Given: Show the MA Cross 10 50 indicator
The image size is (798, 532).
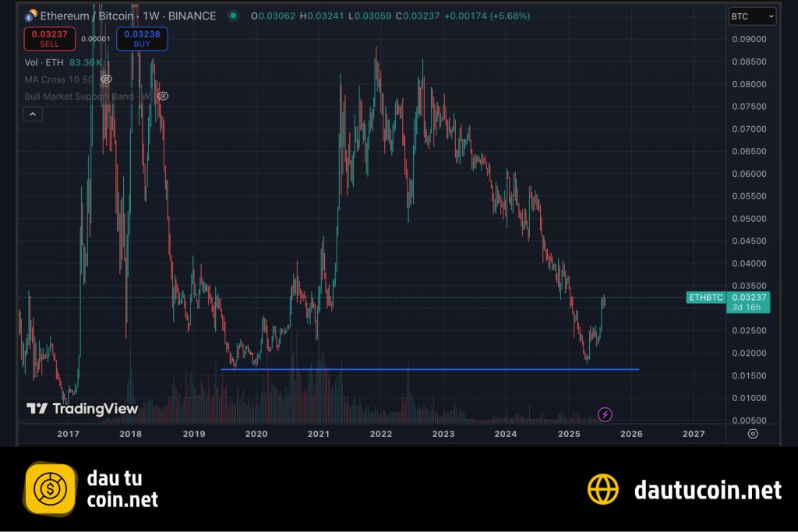Looking at the screenshot, I should (106, 79).
